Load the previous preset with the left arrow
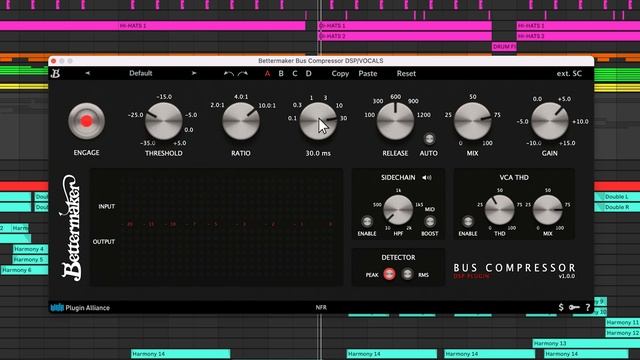Screen dimensions: 640x360 pos(87,73)
